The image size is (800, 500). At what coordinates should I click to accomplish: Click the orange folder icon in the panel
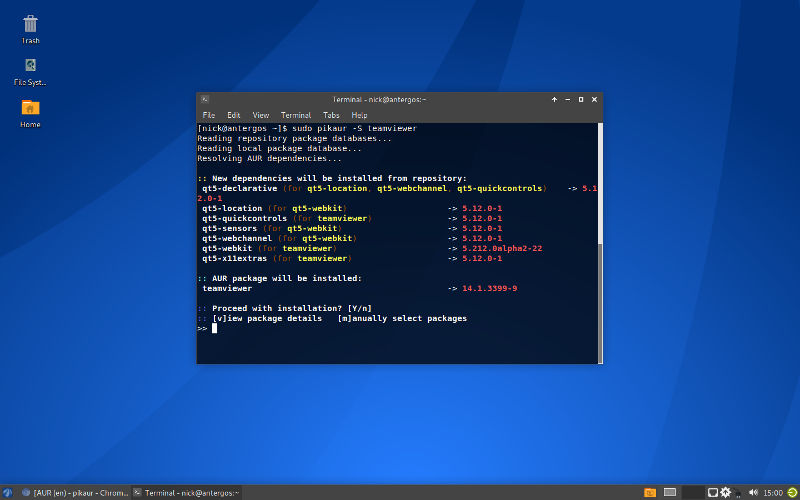click(650, 492)
